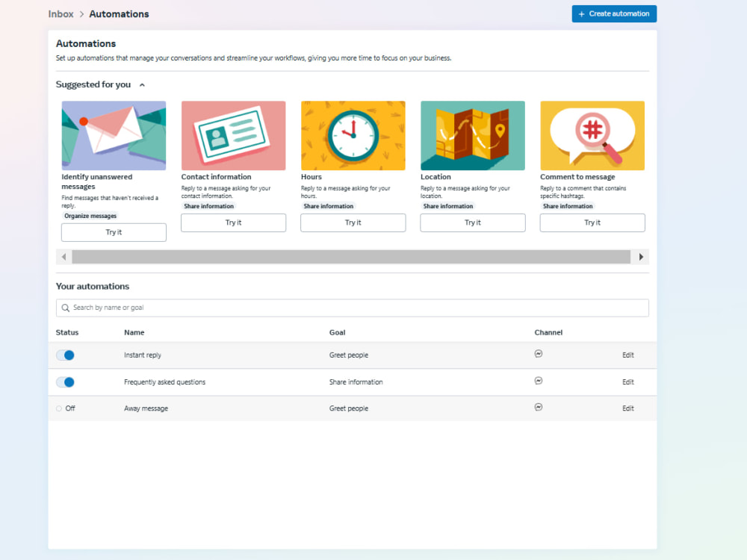
Task: Click the Organize messages tag
Action: (90, 216)
